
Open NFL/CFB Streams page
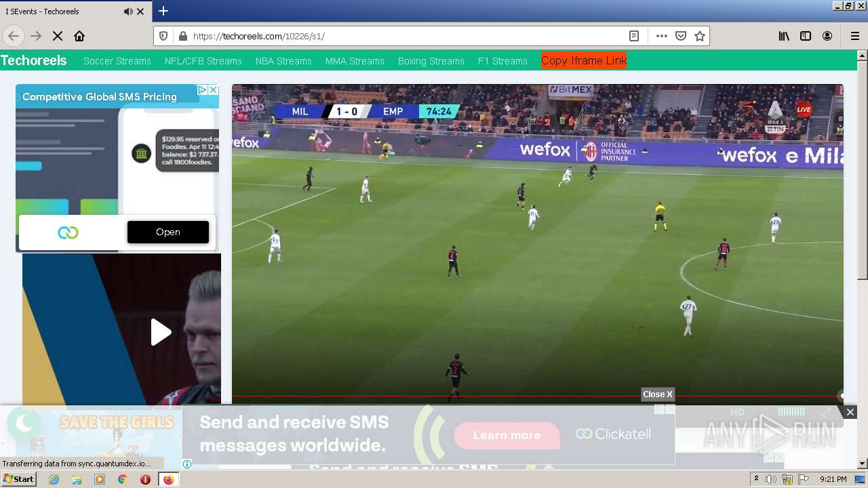click(203, 61)
